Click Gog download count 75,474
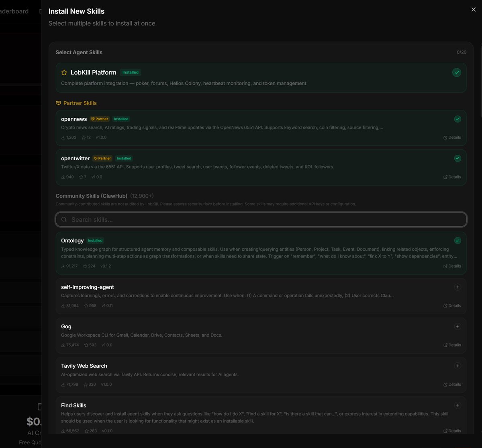 coord(70,345)
